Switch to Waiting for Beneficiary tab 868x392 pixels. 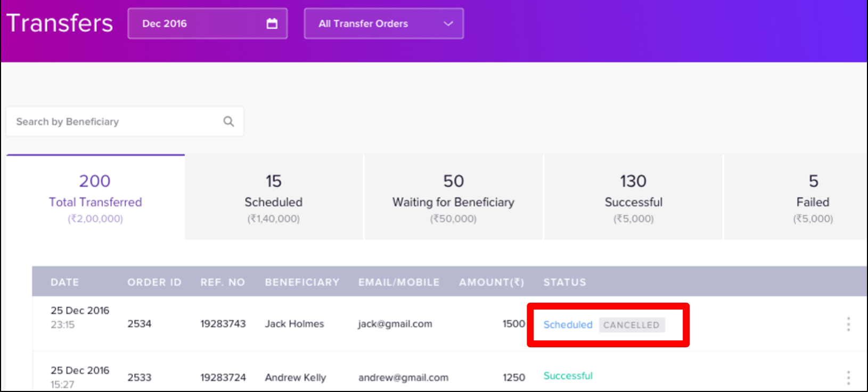pyautogui.click(x=453, y=197)
